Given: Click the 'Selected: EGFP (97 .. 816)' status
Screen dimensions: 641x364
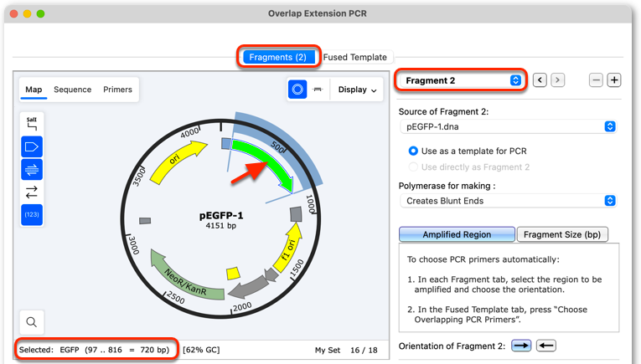Looking at the screenshot, I should (94, 350).
